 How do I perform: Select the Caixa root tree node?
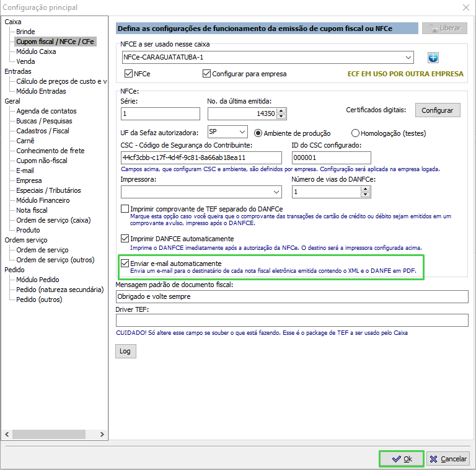[13, 22]
